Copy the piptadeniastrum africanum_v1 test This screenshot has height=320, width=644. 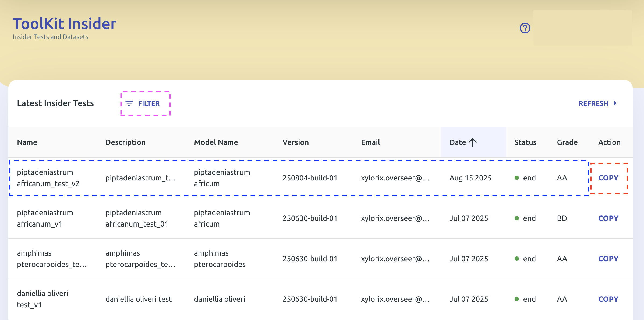pos(608,218)
